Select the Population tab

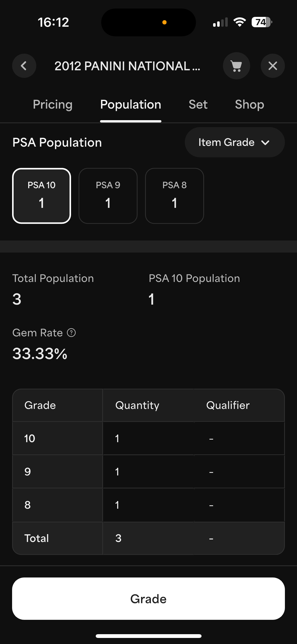click(130, 105)
